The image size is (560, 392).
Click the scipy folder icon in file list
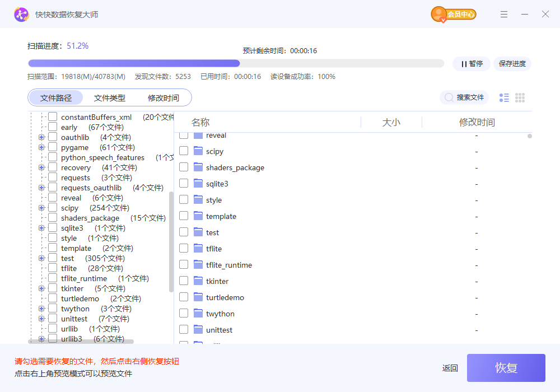click(198, 151)
